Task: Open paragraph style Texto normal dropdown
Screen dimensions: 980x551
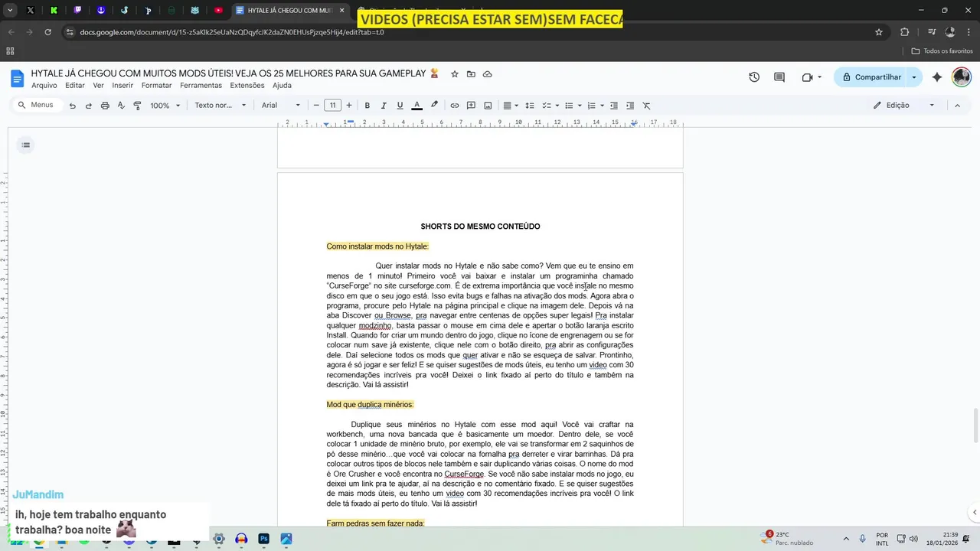Action: (x=220, y=106)
